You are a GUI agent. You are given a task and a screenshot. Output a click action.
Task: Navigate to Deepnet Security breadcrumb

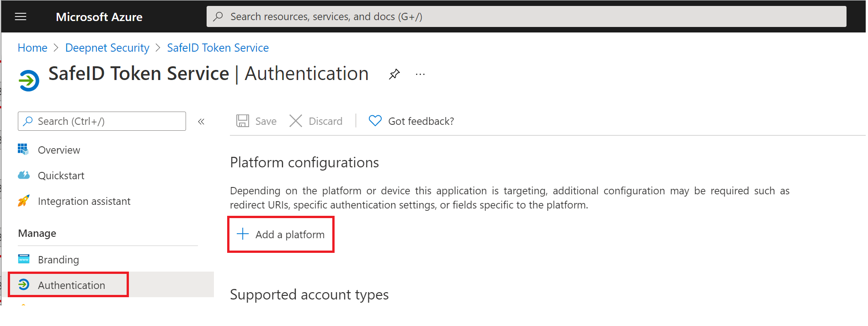point(107,48)
